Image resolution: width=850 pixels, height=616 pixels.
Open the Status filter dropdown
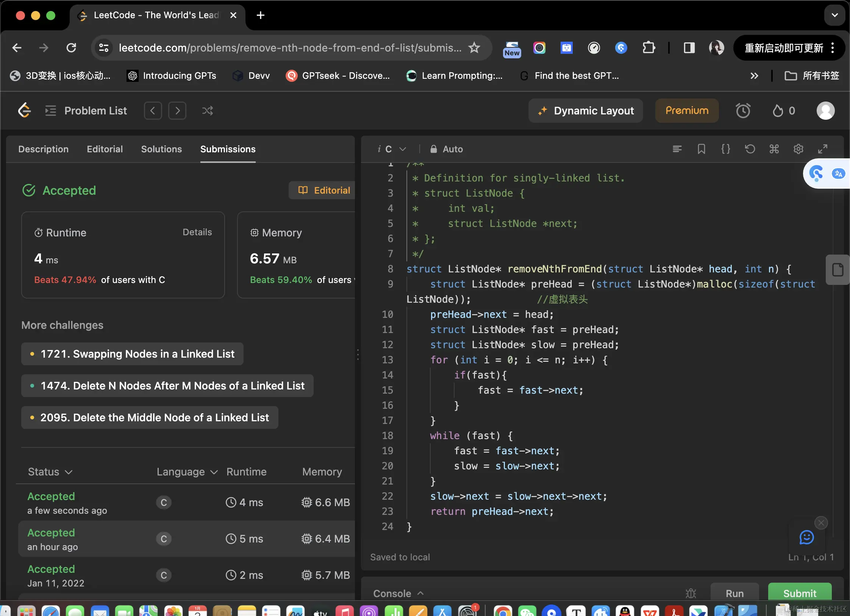click(x=50, y=472)
